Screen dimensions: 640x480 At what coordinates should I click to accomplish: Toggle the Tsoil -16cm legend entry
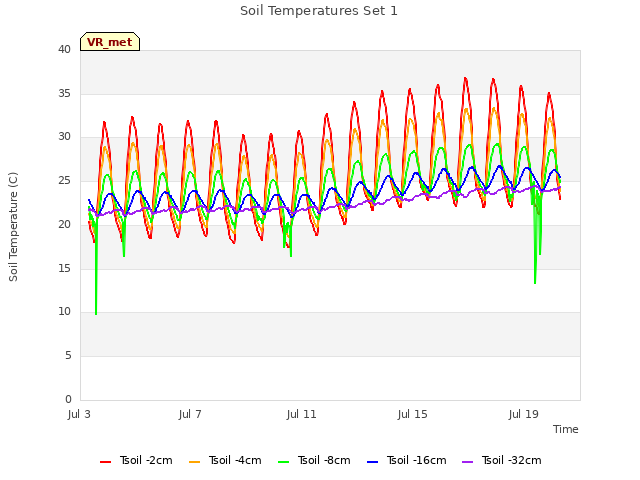(x=407, y=460)
